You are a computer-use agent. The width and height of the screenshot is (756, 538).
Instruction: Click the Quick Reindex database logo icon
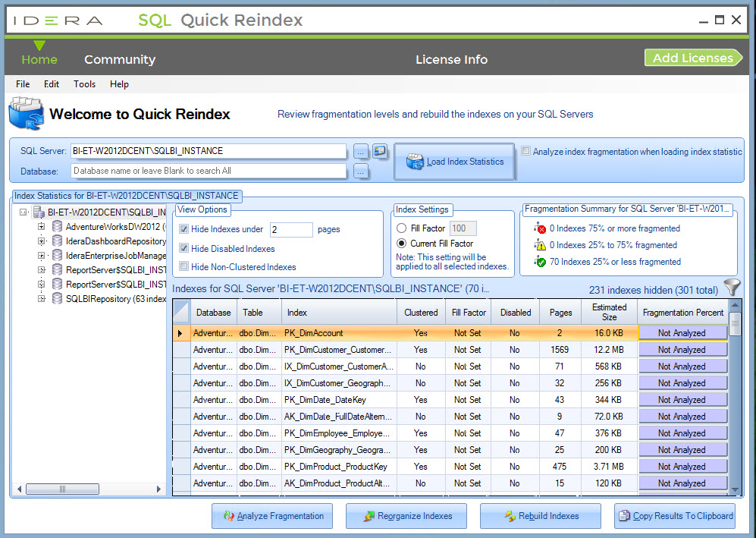pyautogui.click(x=27, y=113)
